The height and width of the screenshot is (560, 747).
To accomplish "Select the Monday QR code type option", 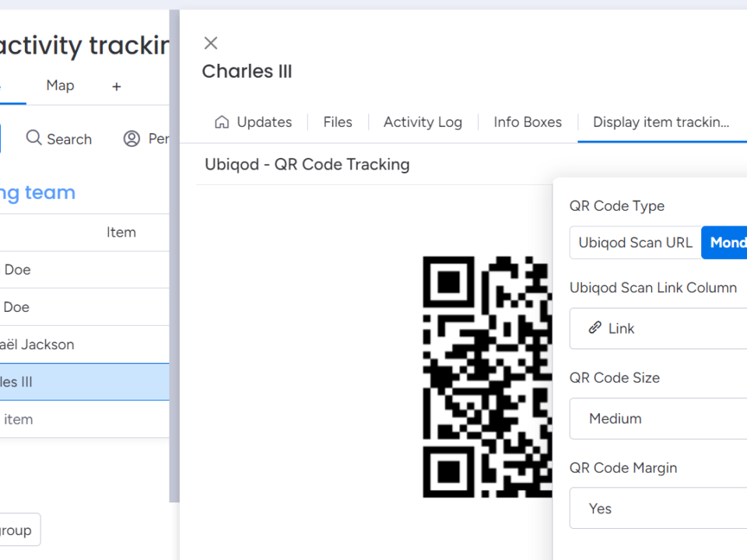I will 724,243.
